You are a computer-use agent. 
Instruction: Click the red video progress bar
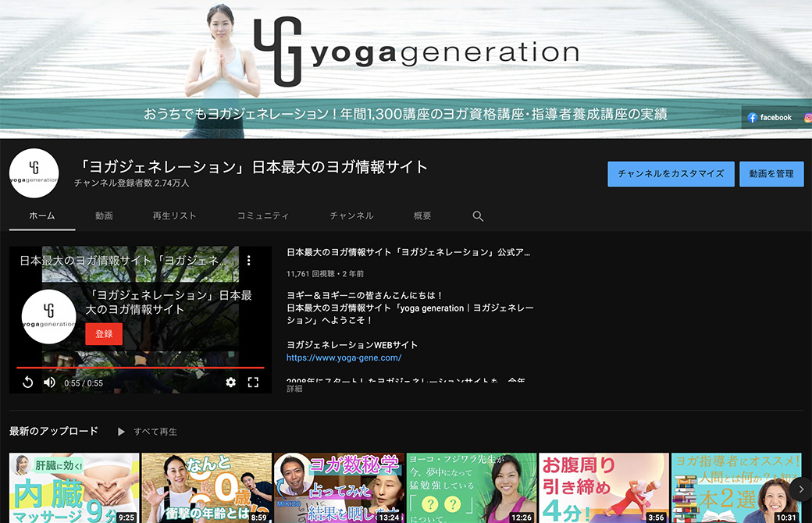141,367
